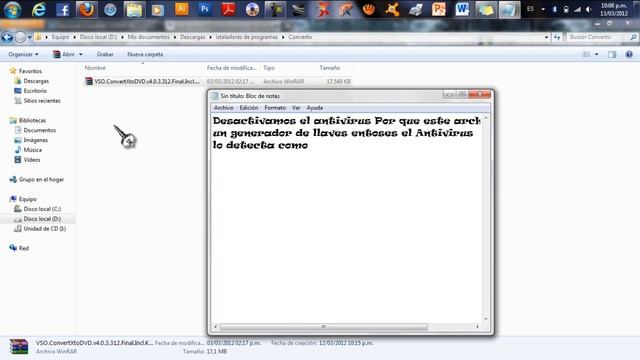Open Notepad Formato menu
Image resolution: width=640 pixels, height=360 pixels.
tap(275, 108)
